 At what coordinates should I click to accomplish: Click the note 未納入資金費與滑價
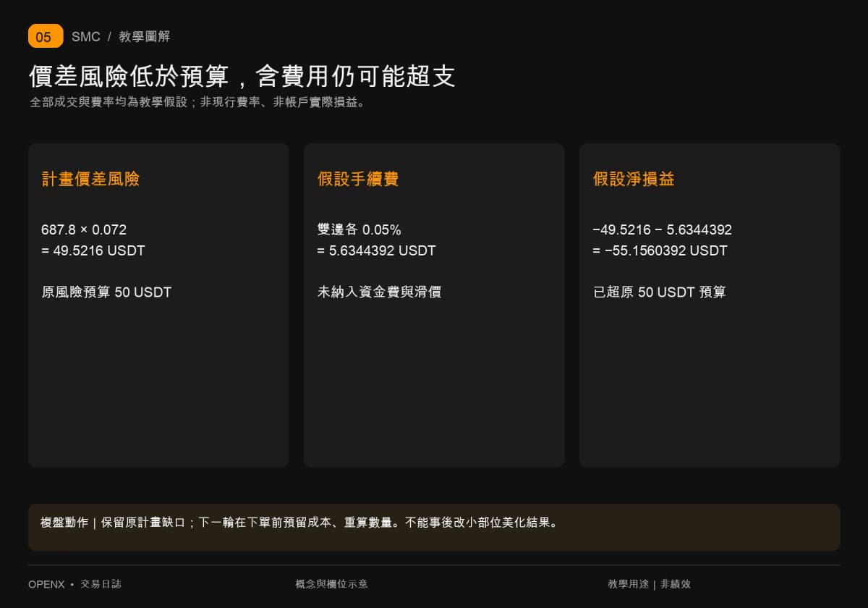click(x=379, y=292)
